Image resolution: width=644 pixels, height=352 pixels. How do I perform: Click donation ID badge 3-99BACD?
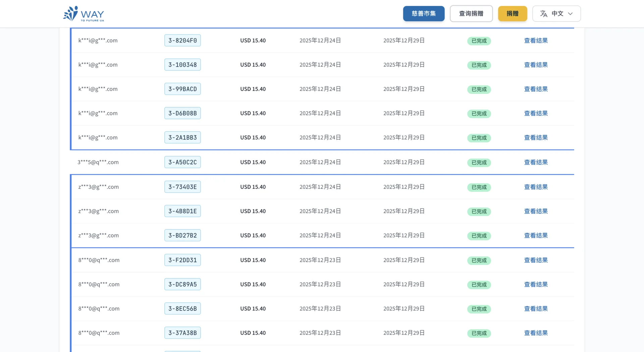coord(182,89)
